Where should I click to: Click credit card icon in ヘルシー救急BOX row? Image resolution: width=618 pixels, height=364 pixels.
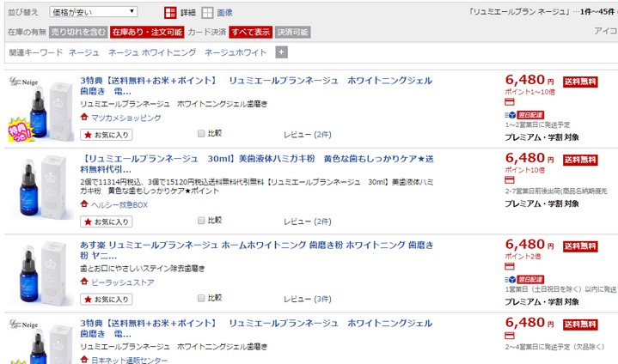pyautogui.click(x=510, y=180)
